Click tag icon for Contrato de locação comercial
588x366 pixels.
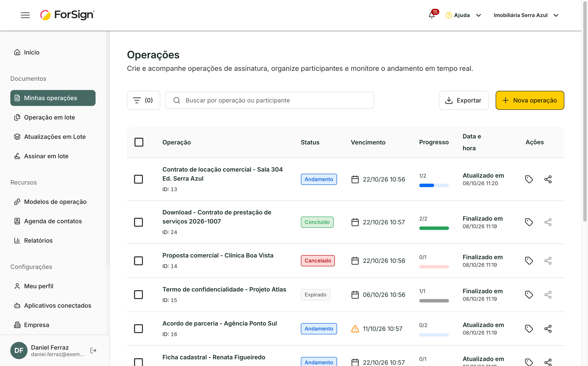[x=529, y=179]
